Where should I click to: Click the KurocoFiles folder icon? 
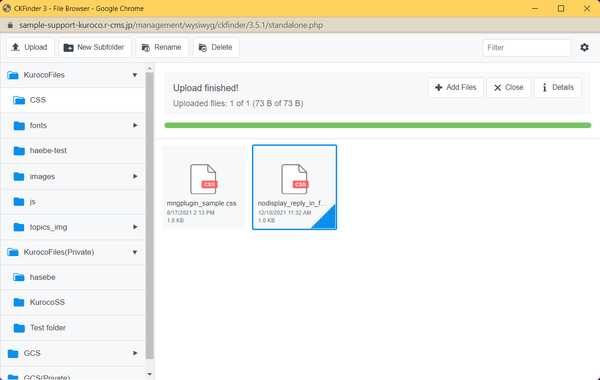(13, 75)
